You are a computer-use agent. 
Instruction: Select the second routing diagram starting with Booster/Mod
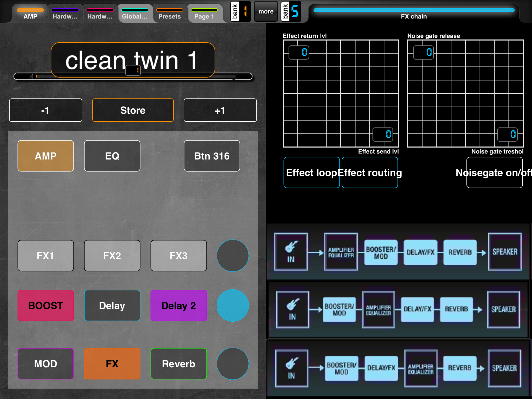pyautogui.click(x=398, y=309)
